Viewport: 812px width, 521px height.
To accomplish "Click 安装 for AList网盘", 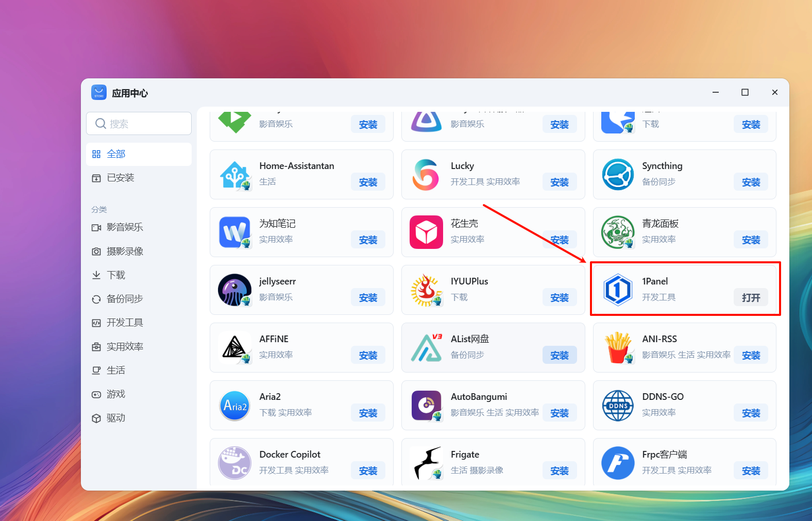I will (560, 356).
